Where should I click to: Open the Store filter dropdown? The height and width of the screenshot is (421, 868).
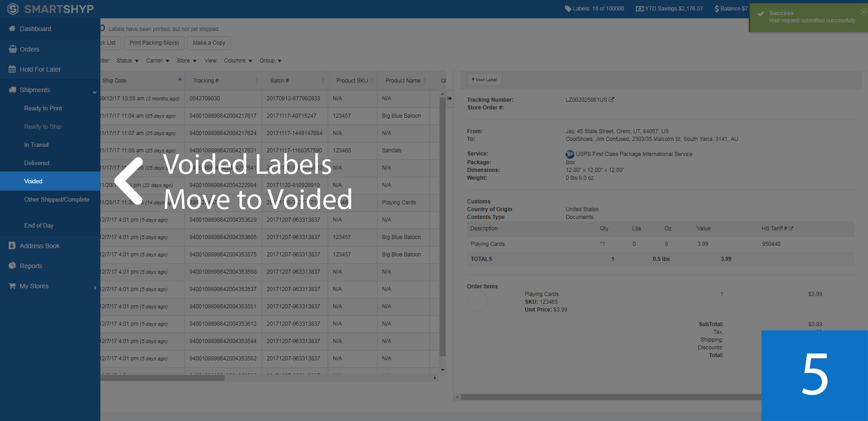pyautogui.click(x=187, y=61)
